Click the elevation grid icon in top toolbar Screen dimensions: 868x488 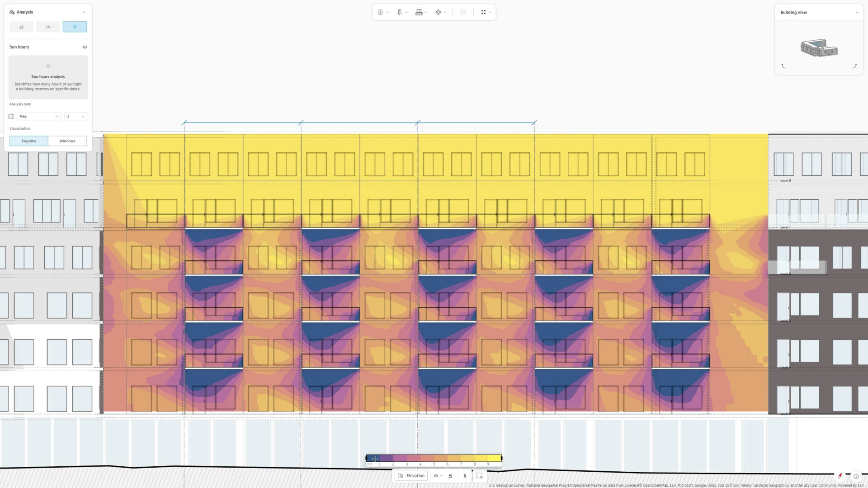tap(419, 12)
